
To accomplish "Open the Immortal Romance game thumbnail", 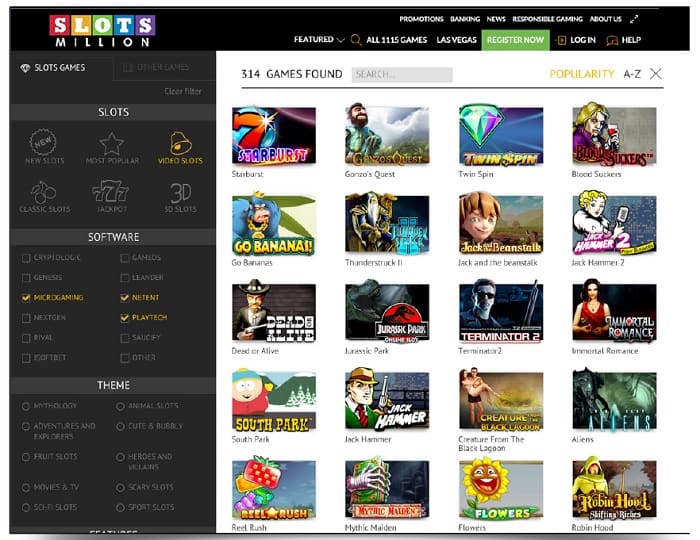I will pos(614,312).
